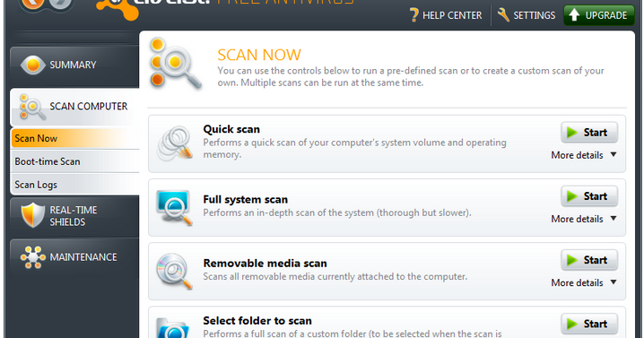Click the Upgrade white arrow icon
Image resolution: width=644 pixels, height=338 pixels.
[x=574, y=15]
